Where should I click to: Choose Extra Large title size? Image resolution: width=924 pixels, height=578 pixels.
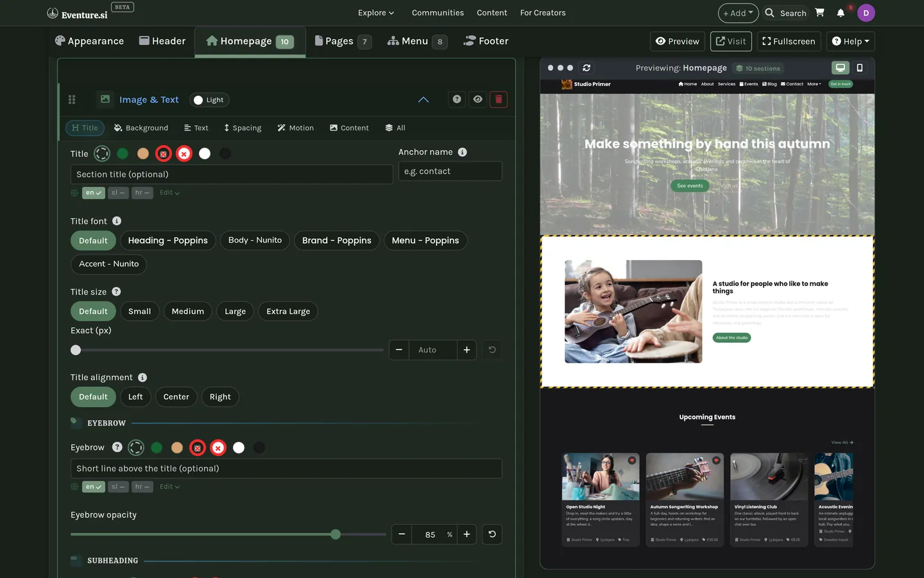(x=288, y=311)
